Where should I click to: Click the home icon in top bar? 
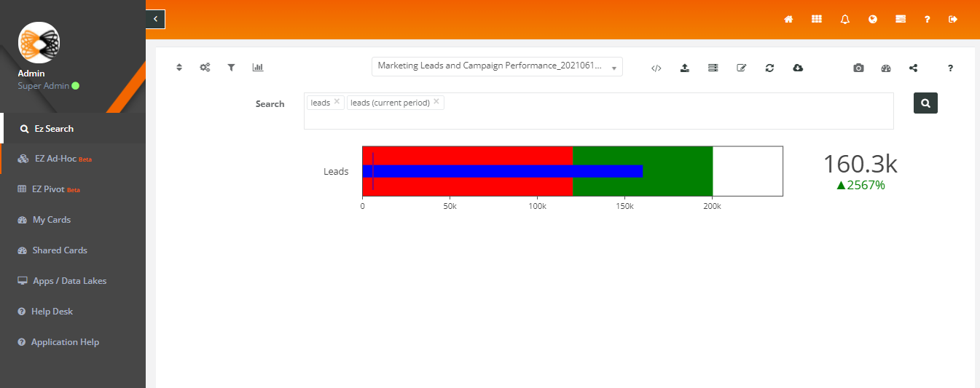point(788,20)
